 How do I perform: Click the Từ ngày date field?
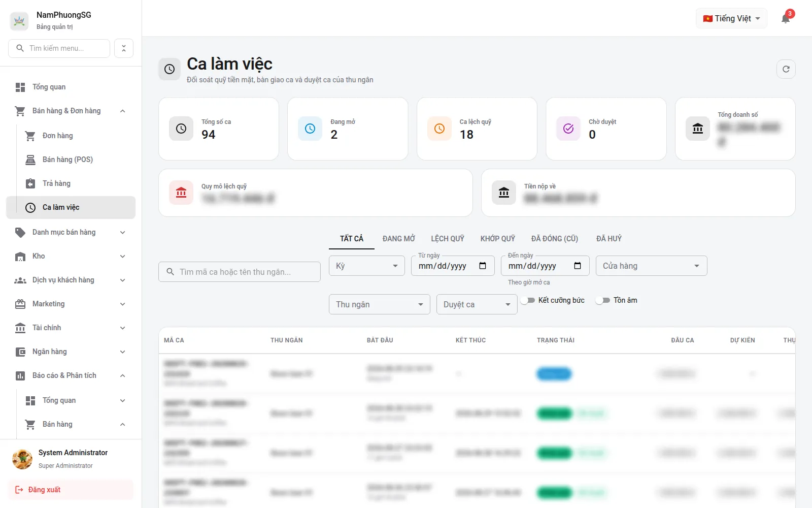[453, 266]
